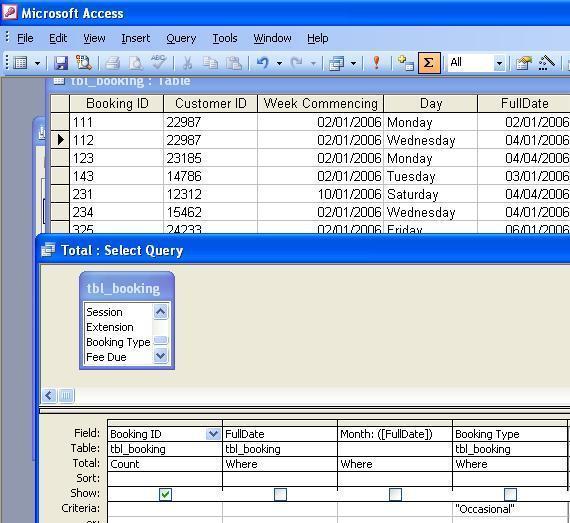This screenshot has height=523, width=570.
Task: Click the "Occasional" criteria cell
Action: coord(510,509)
